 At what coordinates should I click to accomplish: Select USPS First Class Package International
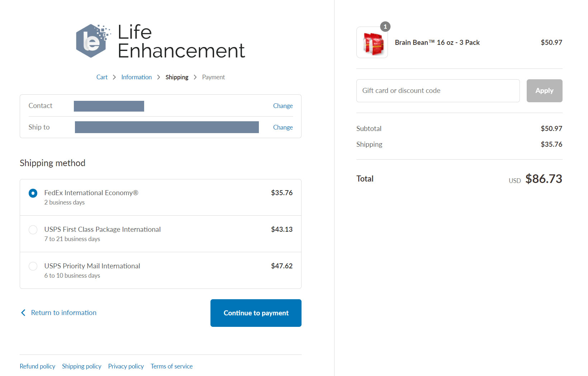click(33, 230)
